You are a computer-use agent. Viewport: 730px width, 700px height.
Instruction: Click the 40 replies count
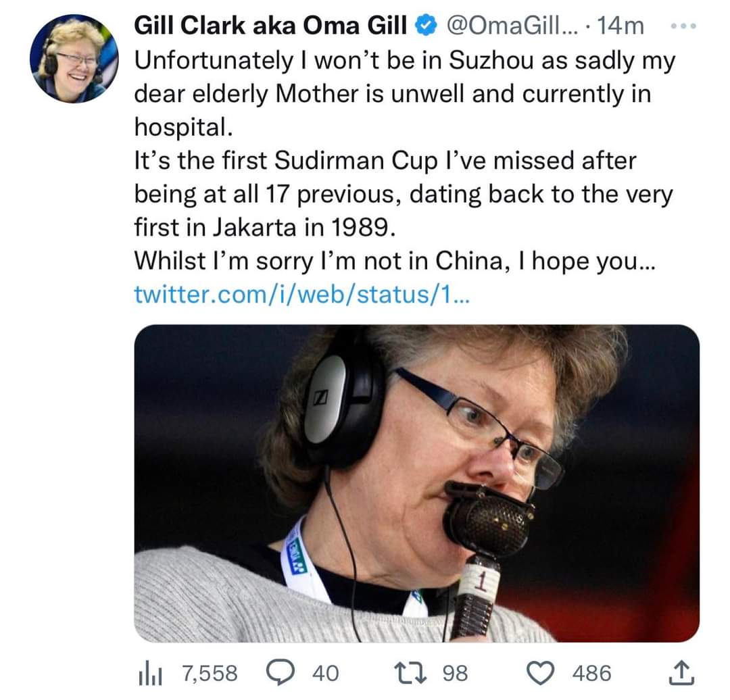[x=325, y=674]
